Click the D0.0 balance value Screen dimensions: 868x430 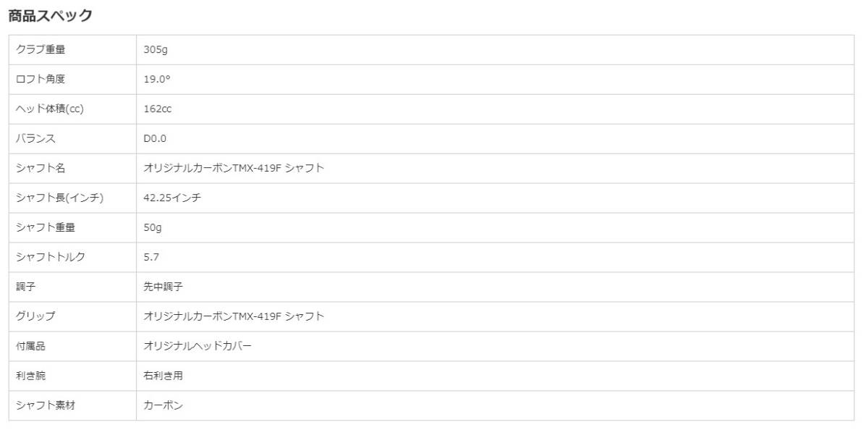click(155, 139)
